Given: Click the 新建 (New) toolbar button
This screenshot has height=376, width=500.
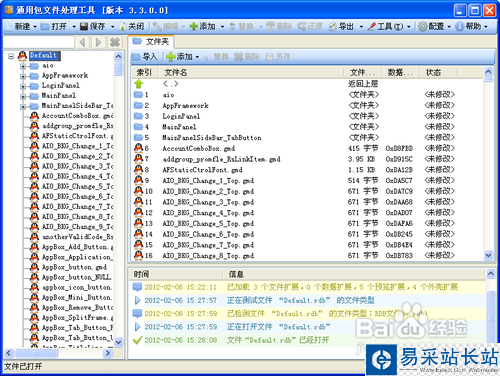Looking at the screenshot, I should pyautogui.click(x=19, y=26).
